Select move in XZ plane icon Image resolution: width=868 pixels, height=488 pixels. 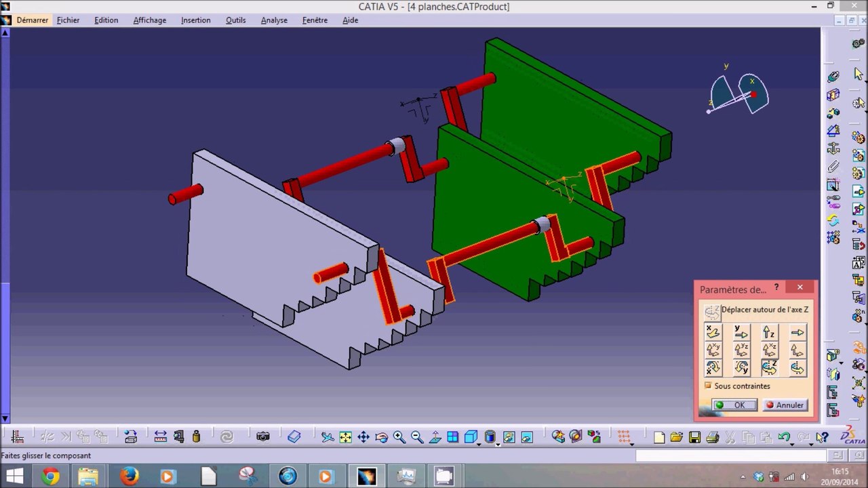coord(769,350)
